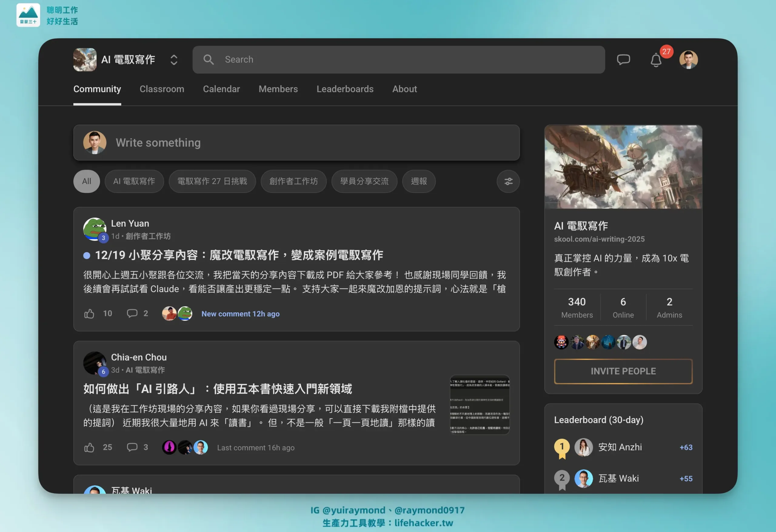Open the search magnifier in the search bar
Viewport: 776px width, 532px height.
[x=208, y=59]
